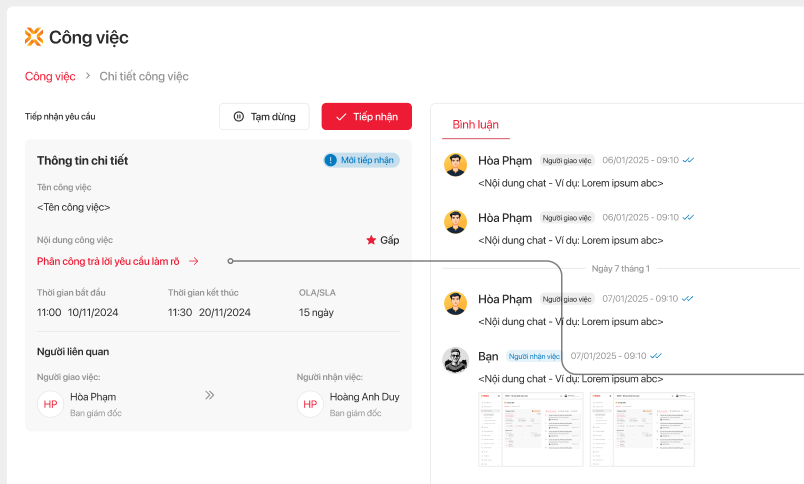Click the info icon in Mới tiếp nhận badge
The height and width of the screenshot is (484, 804).
tap(331, 160)
